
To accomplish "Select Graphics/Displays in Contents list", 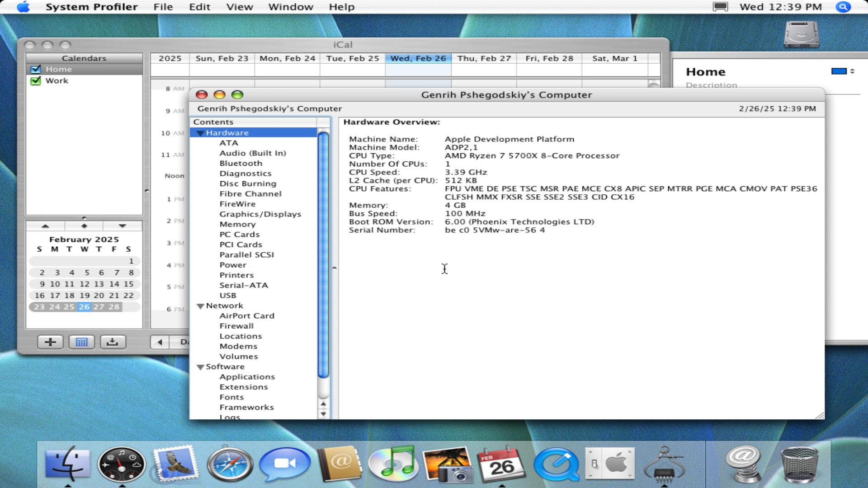I will coord(260,214).
